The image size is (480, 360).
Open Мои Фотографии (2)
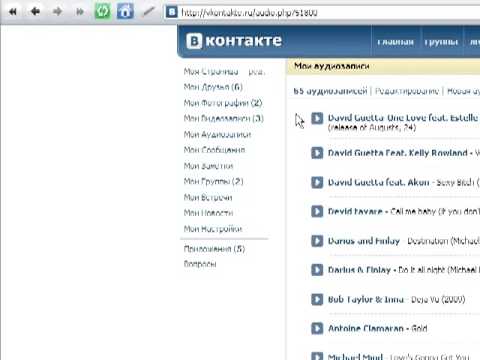[223, 103]
